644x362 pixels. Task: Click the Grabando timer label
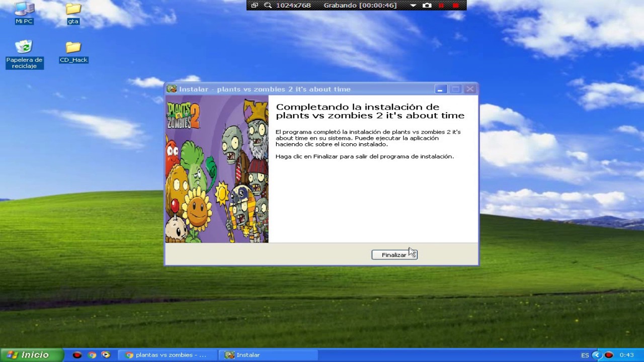(x=360, y=5)
